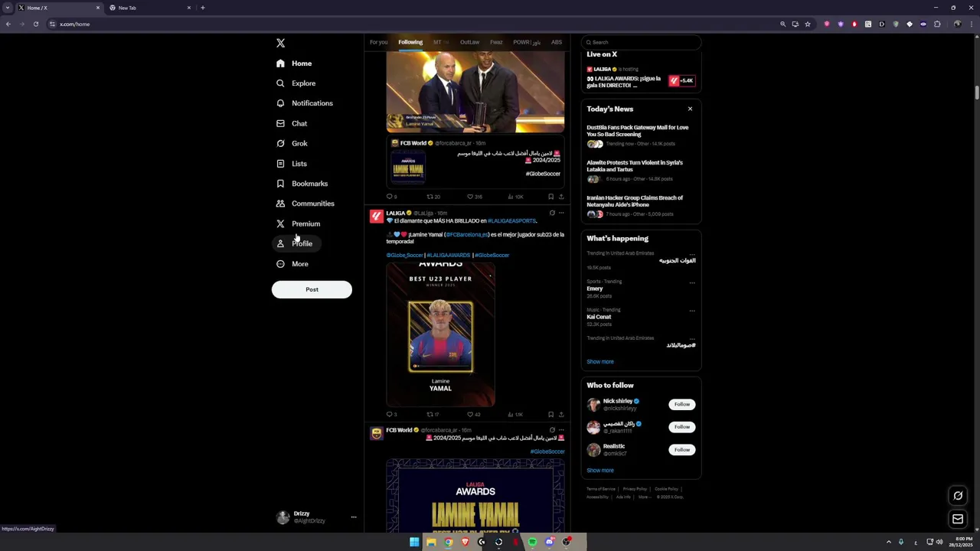Open Chrome Extensions puzzle icon
980x551 pixels.
937,24
